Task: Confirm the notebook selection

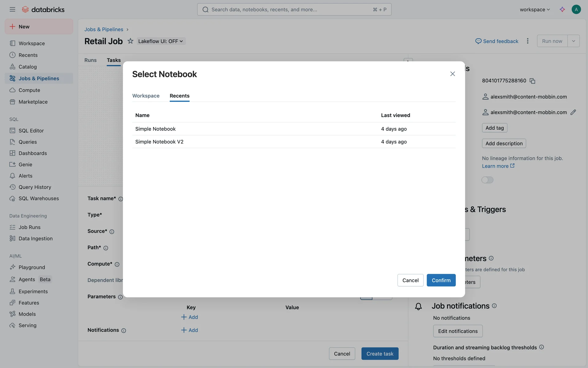Action: [441, 280]
